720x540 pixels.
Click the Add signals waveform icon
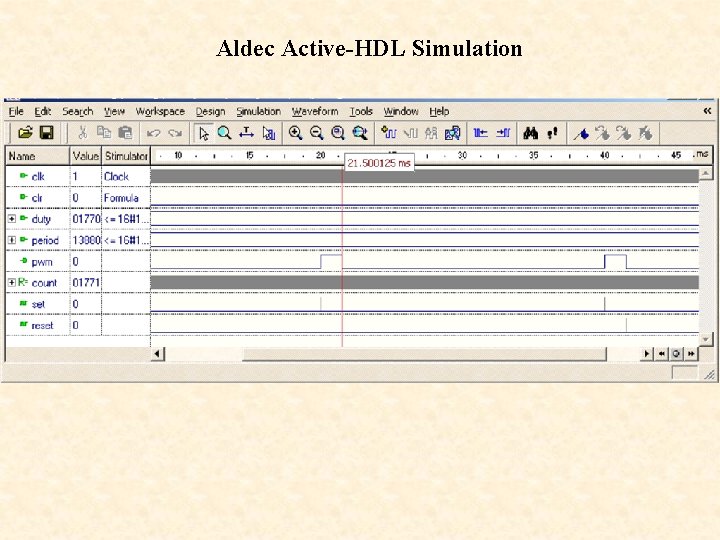point(388,133)
